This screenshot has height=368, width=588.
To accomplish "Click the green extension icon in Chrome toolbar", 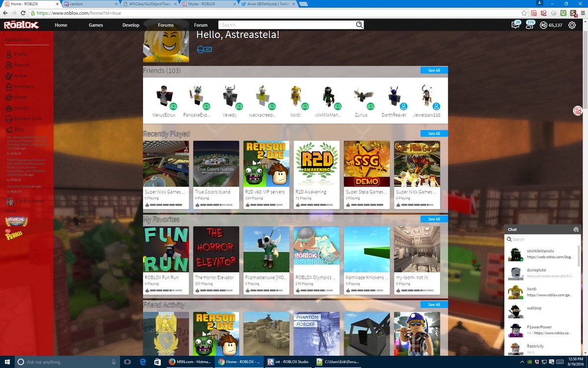I will point(563,13).
